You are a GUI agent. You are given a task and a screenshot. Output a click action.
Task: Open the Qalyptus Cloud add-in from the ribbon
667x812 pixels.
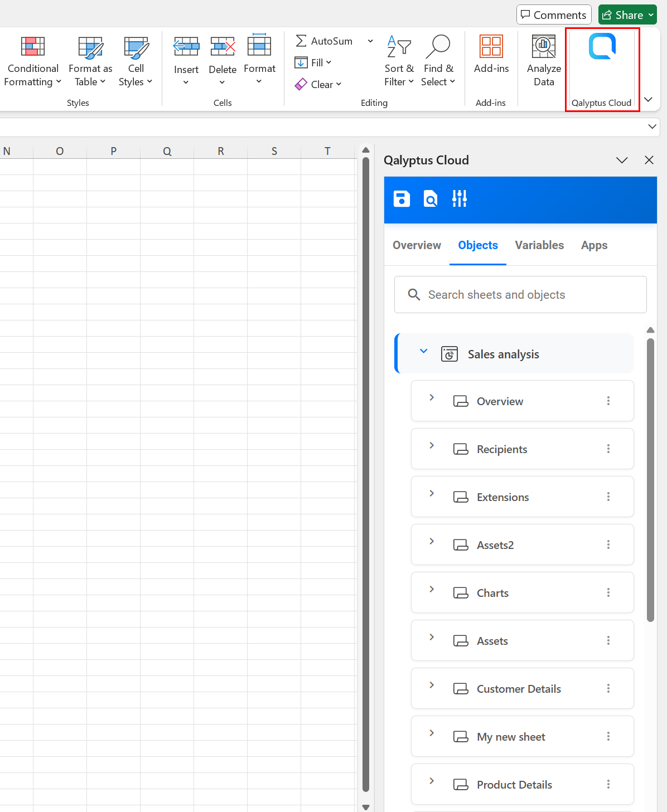pyautogui.click(x=602, y=61)
